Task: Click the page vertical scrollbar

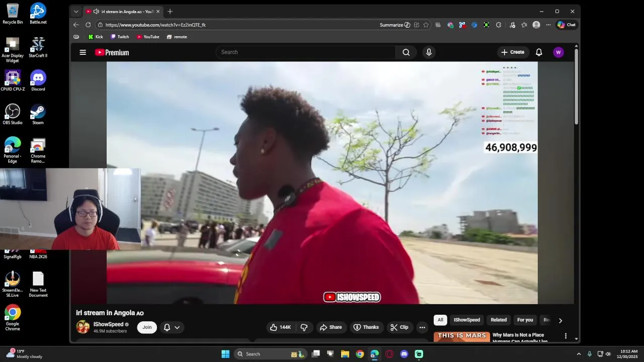Action: pos(577,85)
